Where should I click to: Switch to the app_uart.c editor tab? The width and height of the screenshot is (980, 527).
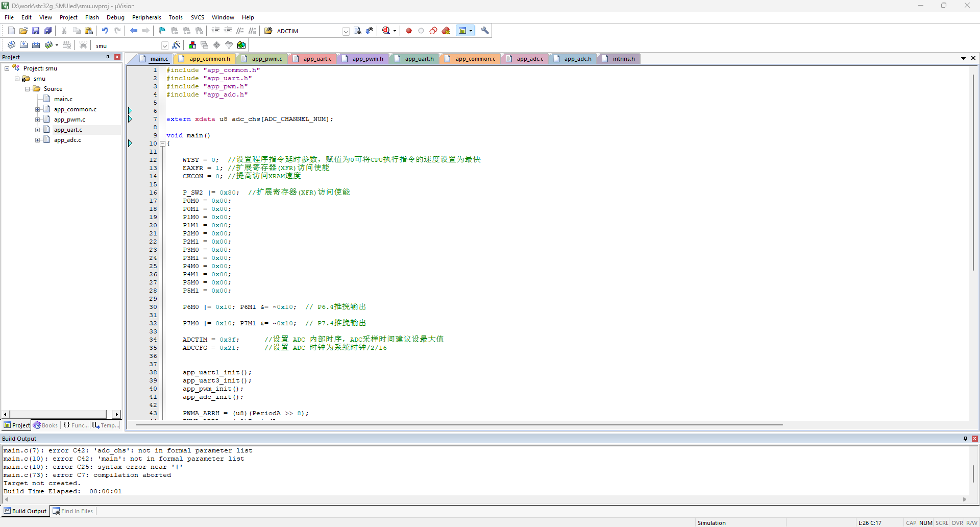[x=312, y=59]
